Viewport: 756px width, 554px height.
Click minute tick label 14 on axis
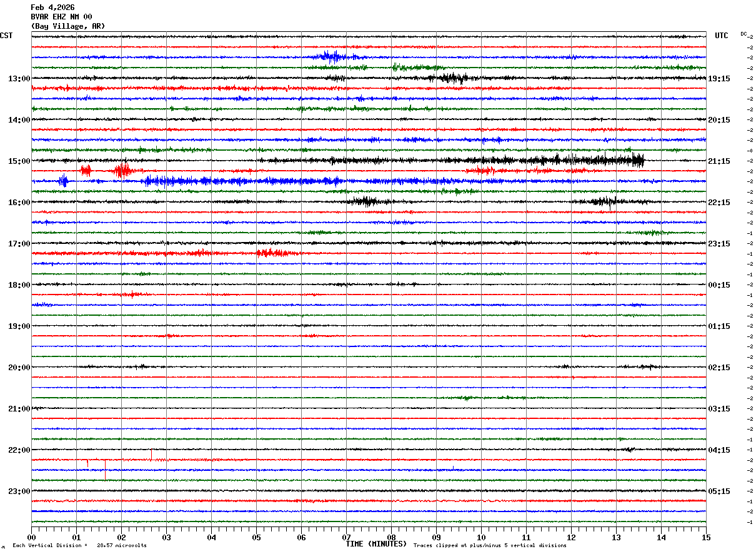pyautogui.click(x=661, y=537)
